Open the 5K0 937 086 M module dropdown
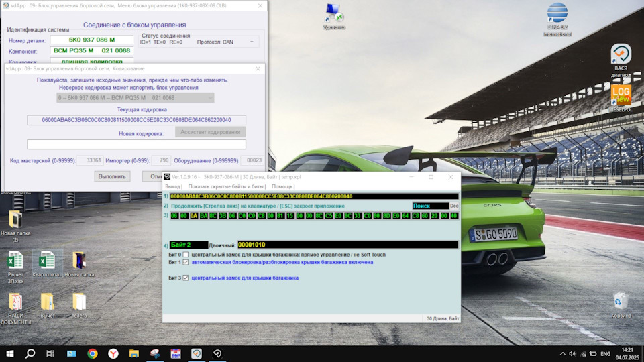Viewport: 644px width, 362px height. tap(135, 98)
